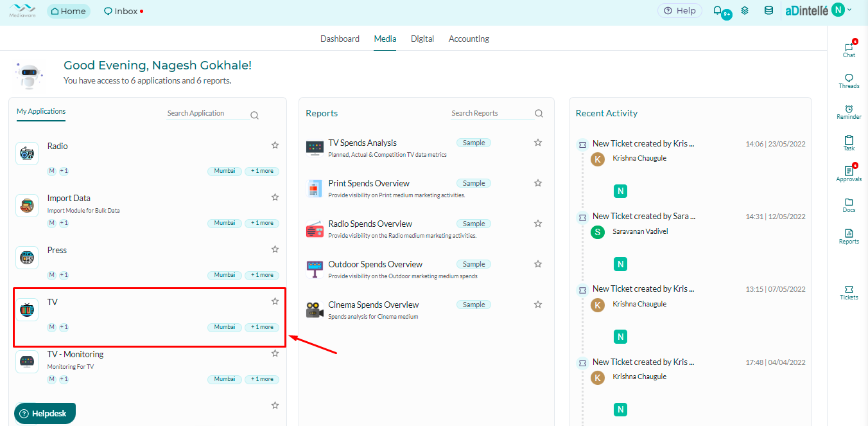
Task: Click the database icon in header
Action: point(768,11)
